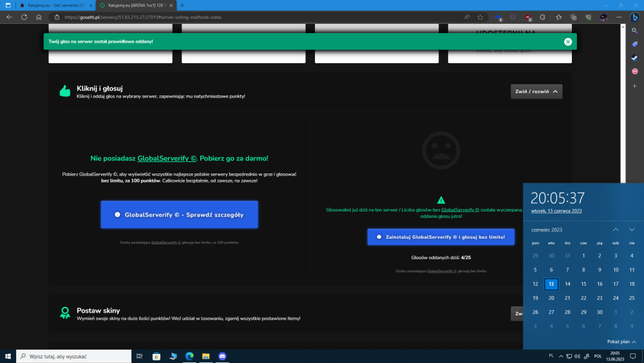Viewport: 644px width, 363px height.
Task: Open the Malwarebytes extension icon
Action: click(x=498, y=17)
